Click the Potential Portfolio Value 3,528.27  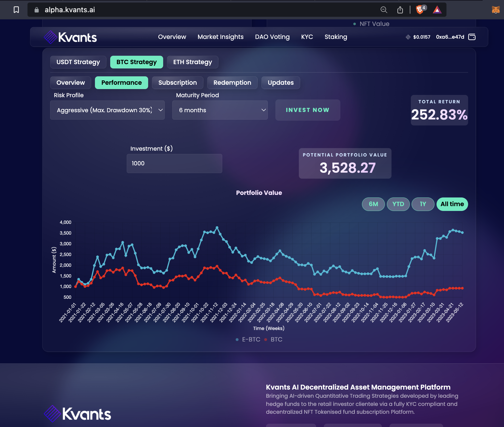point(345,163)
